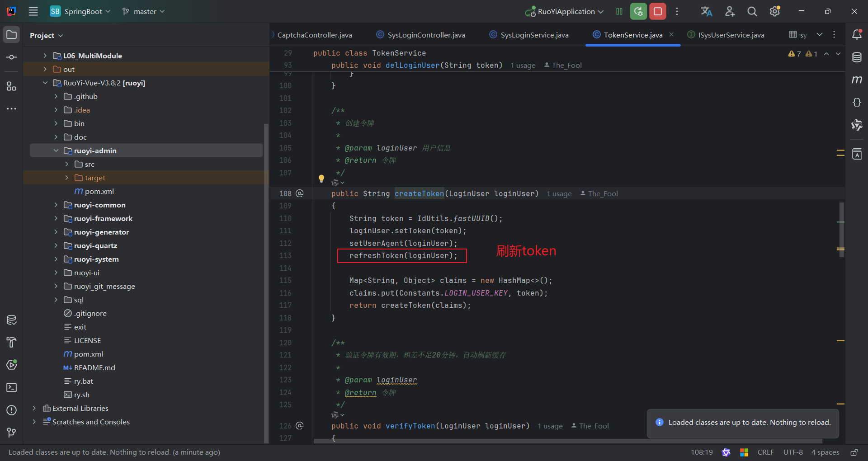This screenshot has height=461, width=868.
Task: Select the README.md file
Action: (x=94, y=367)
